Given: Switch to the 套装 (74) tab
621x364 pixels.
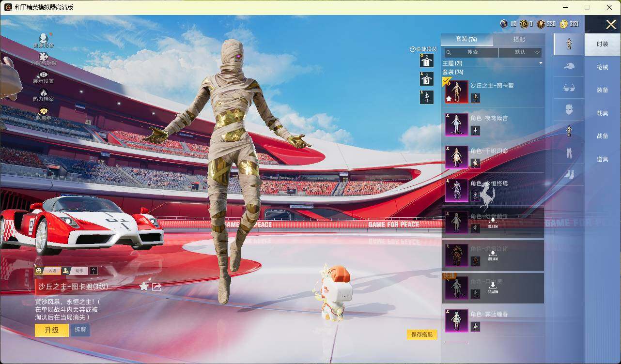Looking at the screenshot, I should pyautogui.click(x=466, y=39).
